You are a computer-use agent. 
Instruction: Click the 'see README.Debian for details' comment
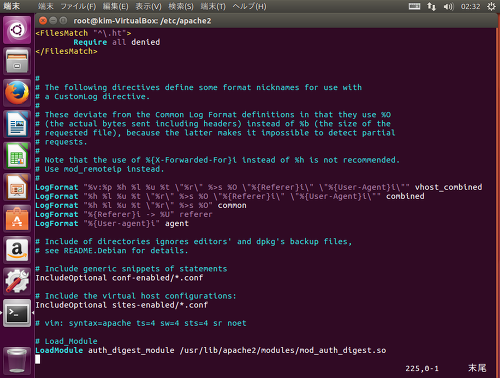pyautogui.click(x=112, y=250)
